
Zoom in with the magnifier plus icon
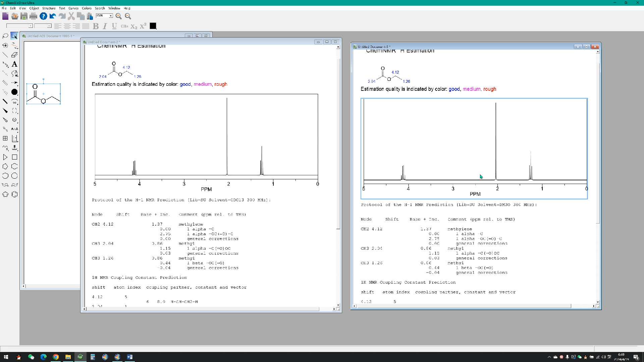[118, 16]
